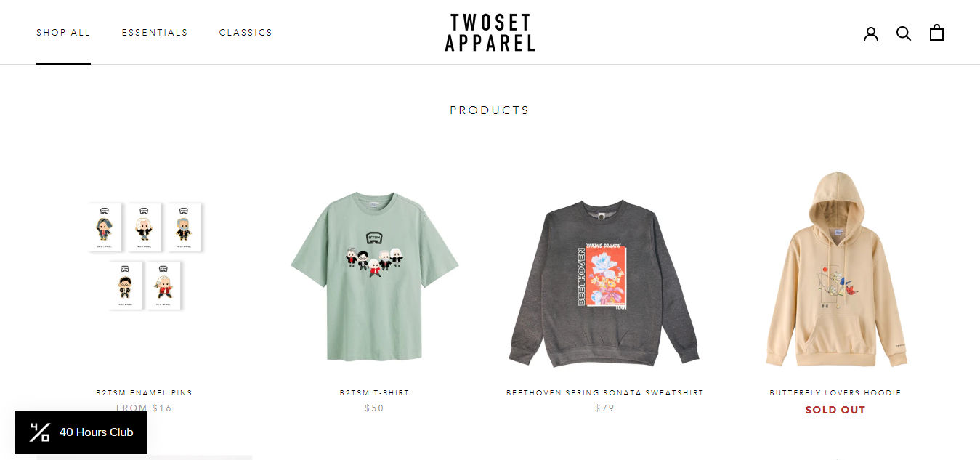Click the Sold Out label
The image size is (980, 460).
point(835,410)
